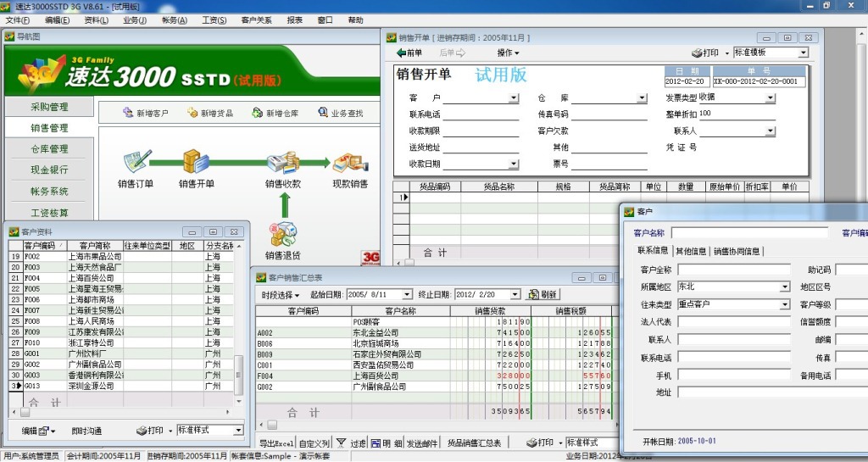This screenshot has width=868, height=462.
Task: Click the 自定义列 button
Action: (314, 443)
